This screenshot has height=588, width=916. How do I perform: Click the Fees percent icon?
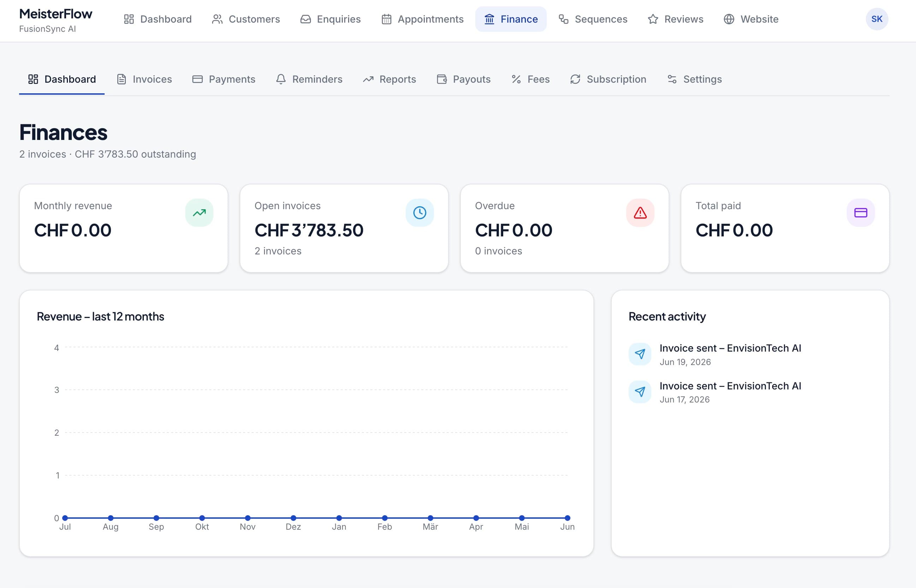516,80
